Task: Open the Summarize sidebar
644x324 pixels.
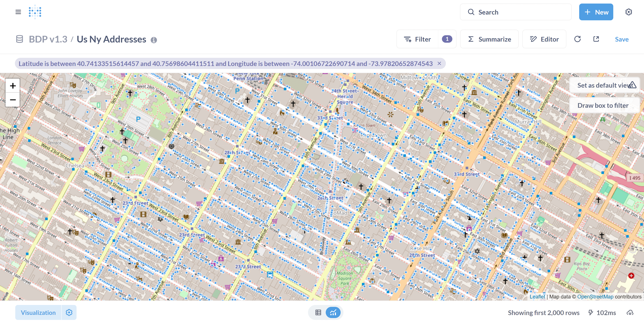Action: point(489,39)
